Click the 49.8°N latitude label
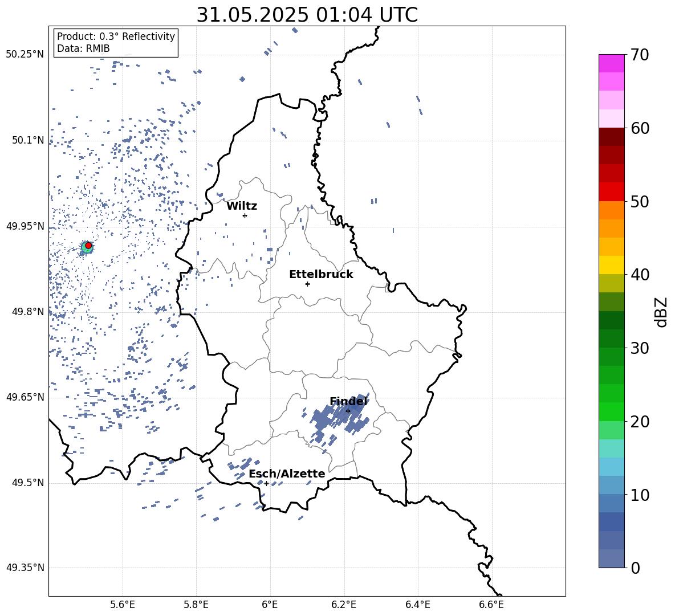The image size is (675, 616). tap(28, 312)
